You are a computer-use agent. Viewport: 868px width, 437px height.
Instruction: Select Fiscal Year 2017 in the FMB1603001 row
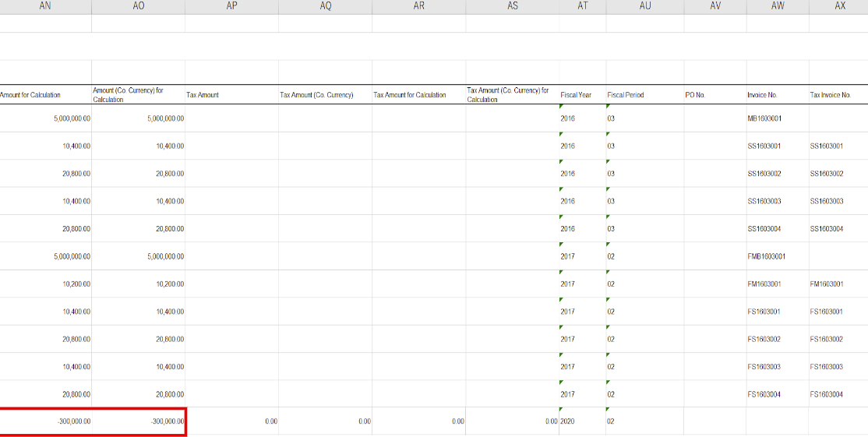coord(583,256)
